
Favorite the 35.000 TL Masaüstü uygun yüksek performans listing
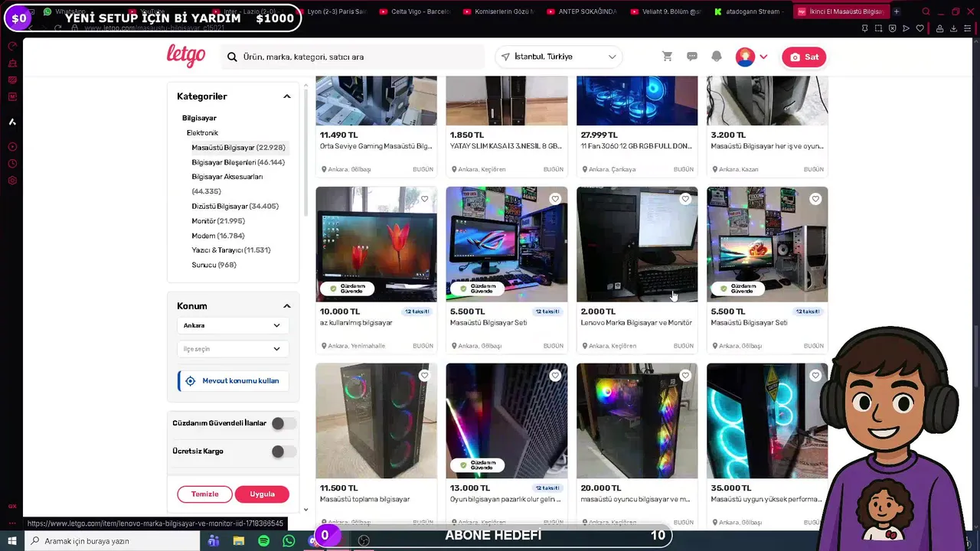tap(815, 376)
